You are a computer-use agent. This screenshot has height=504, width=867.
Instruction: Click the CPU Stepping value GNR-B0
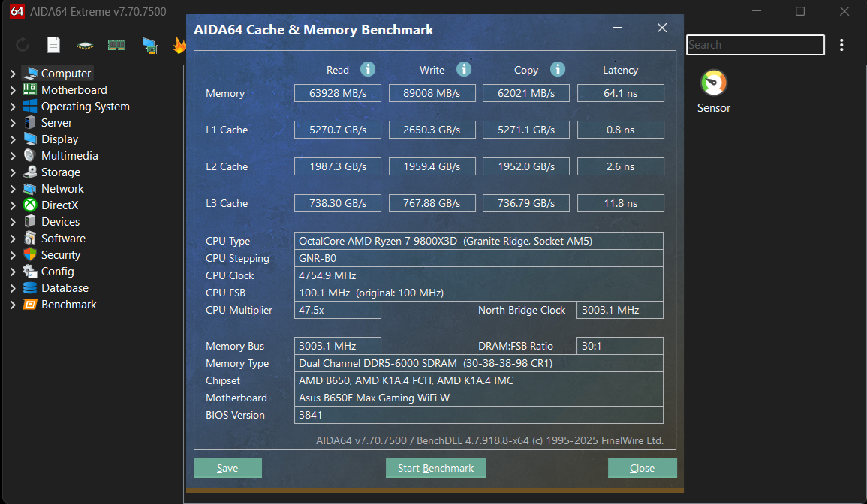click(479, 258)
